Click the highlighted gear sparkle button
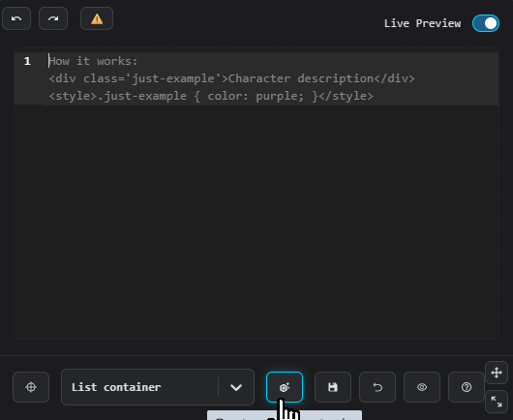 [x=285, y=387]
